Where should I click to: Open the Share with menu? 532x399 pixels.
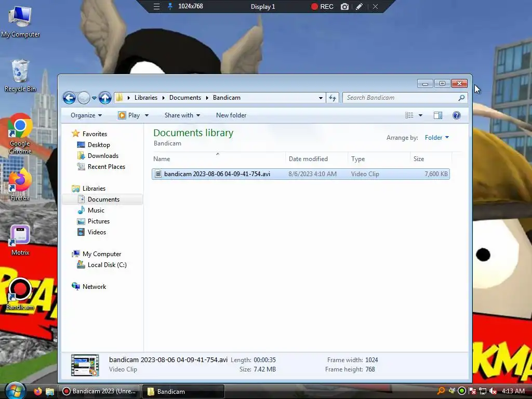(182, 115)
